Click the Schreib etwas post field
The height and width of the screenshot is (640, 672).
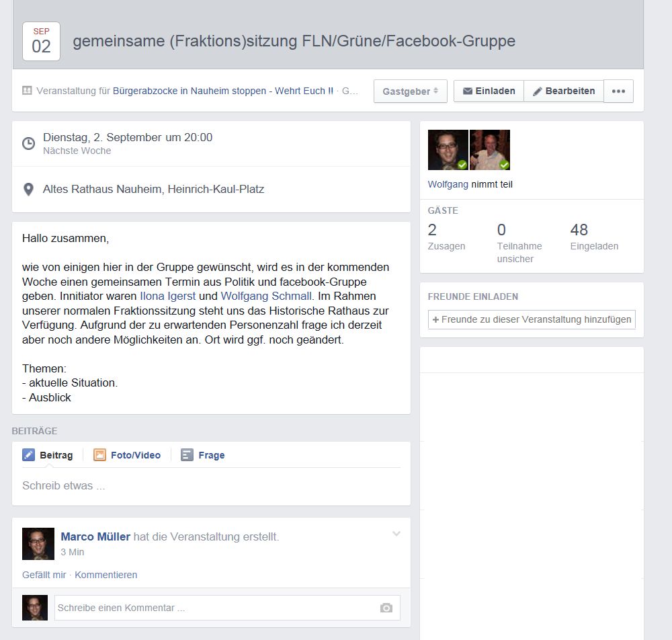tap(202, 485)
